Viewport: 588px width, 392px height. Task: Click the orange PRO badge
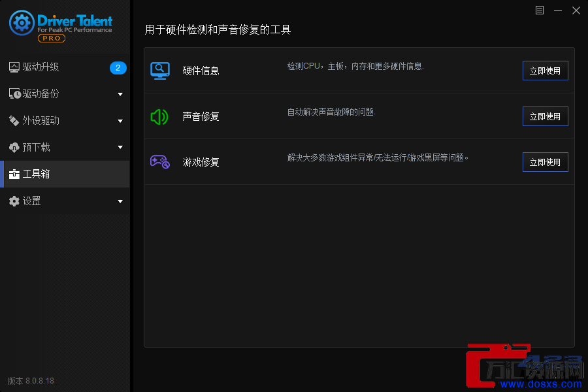coord(52,39)
